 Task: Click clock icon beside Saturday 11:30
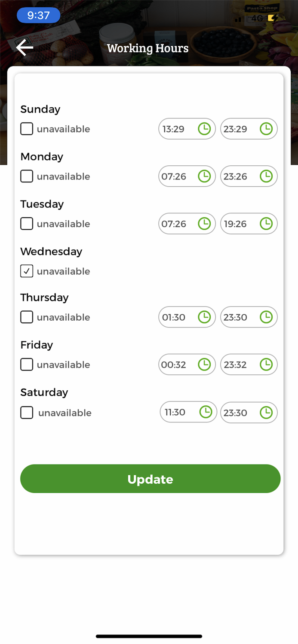tap(206, 412)
